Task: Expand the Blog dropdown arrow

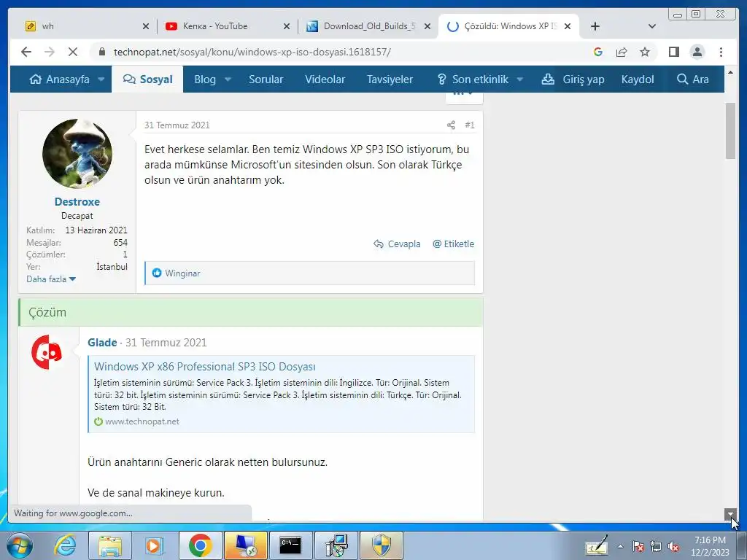Action: pos(228,79)
